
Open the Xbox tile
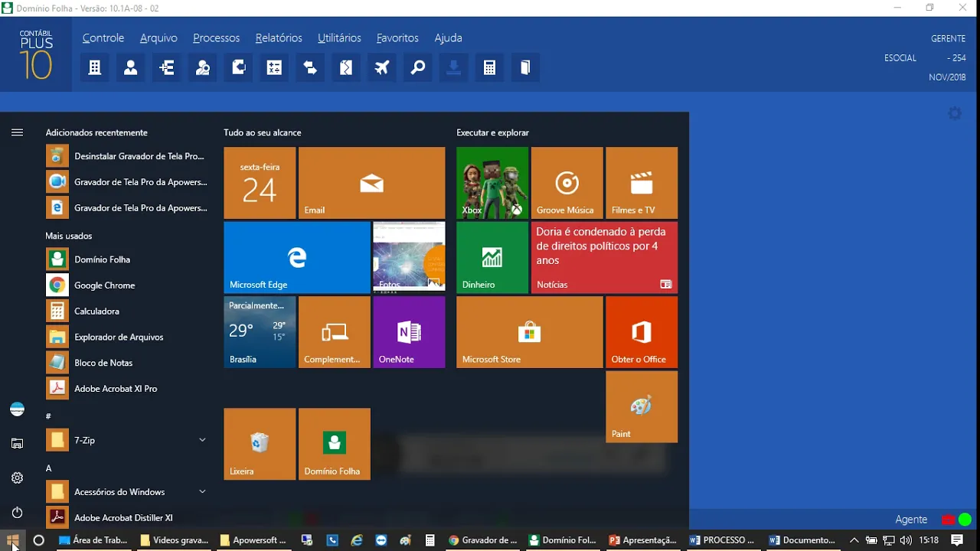(492, 183)
